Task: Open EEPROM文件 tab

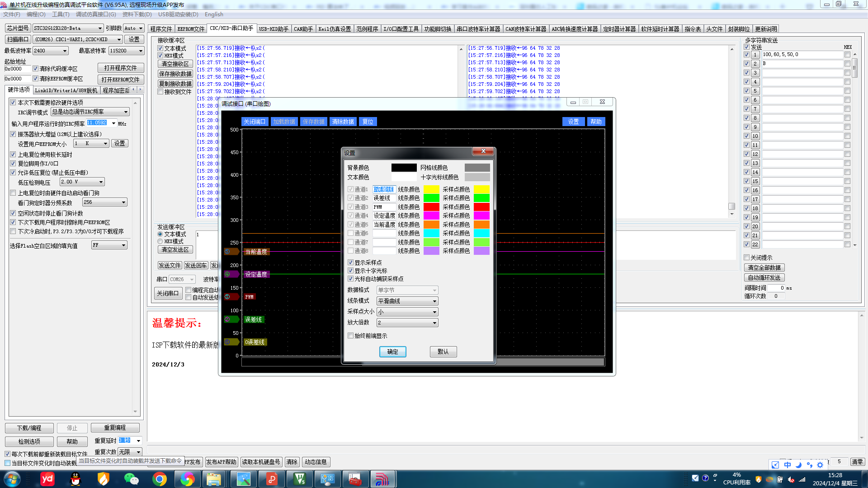Action: [x=191, y=29]
